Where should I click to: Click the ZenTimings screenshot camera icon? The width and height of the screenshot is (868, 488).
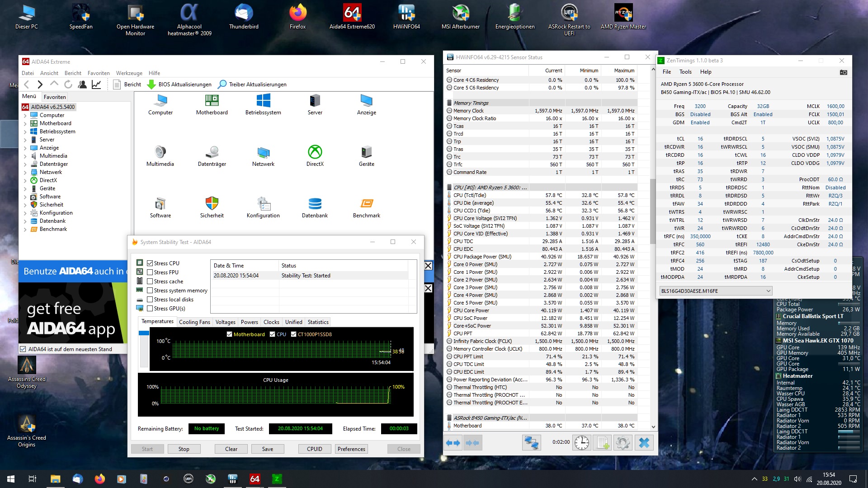[843, 72]
